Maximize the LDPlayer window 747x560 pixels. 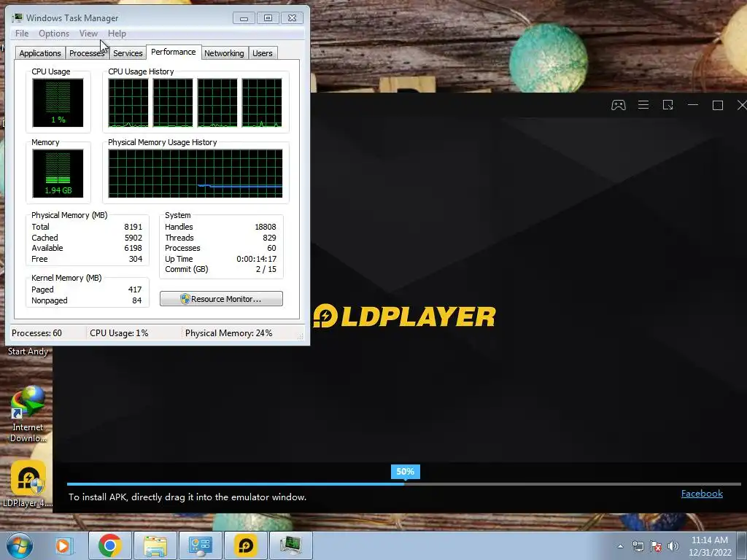[718, 105]
